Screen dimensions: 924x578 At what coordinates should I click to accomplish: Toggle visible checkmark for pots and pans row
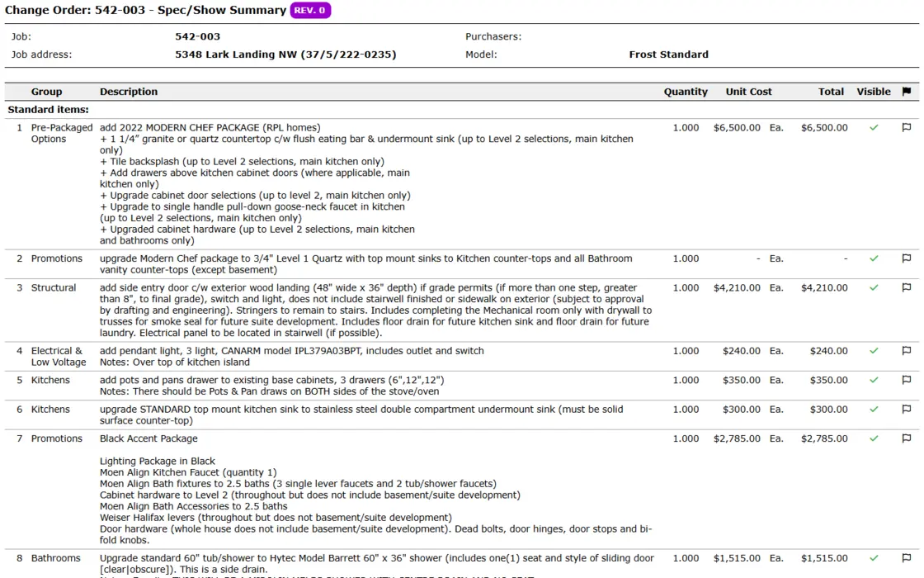[874, 381]
